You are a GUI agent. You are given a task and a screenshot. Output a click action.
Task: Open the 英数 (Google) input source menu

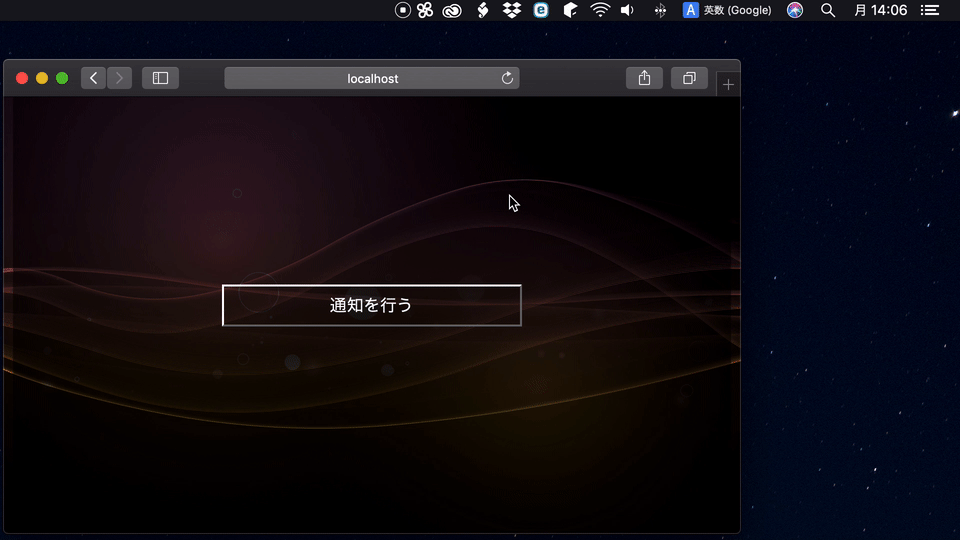[x=728, y=10]
